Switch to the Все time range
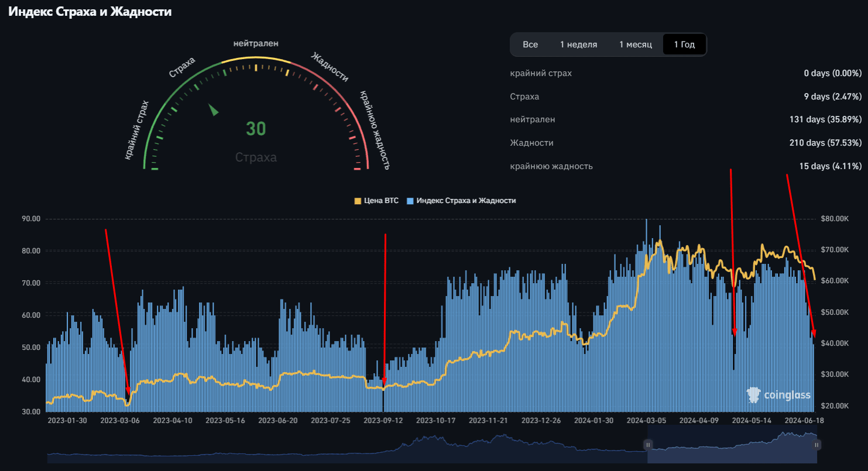 tap(530, 44)
